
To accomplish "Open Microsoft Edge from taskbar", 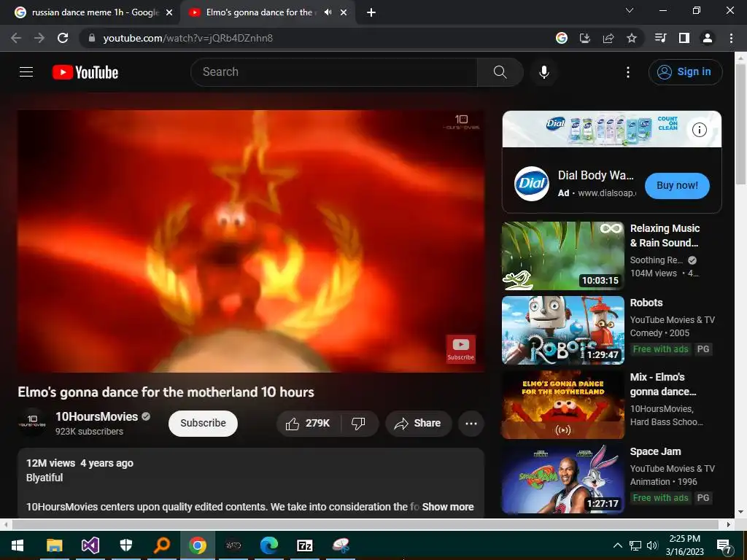I will pos(269,545).
